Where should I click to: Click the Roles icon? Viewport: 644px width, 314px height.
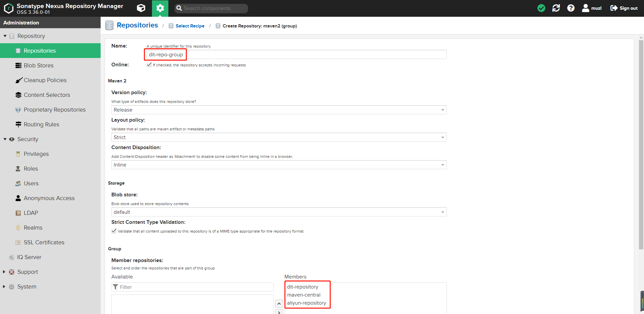[x=18, y=169]
